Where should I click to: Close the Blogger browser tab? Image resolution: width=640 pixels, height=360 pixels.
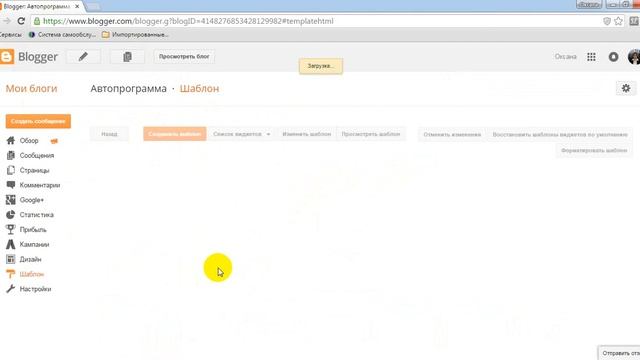point(77,7)
